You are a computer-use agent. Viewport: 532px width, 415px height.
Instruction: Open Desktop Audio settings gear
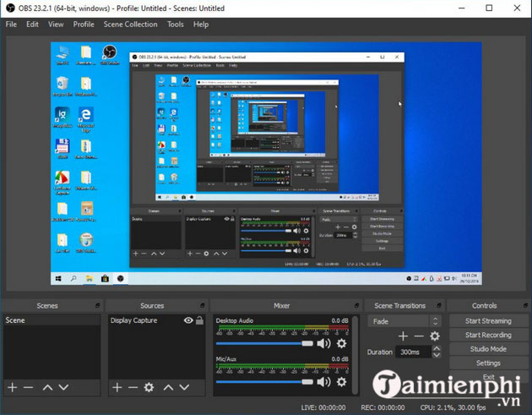[341, 343]
